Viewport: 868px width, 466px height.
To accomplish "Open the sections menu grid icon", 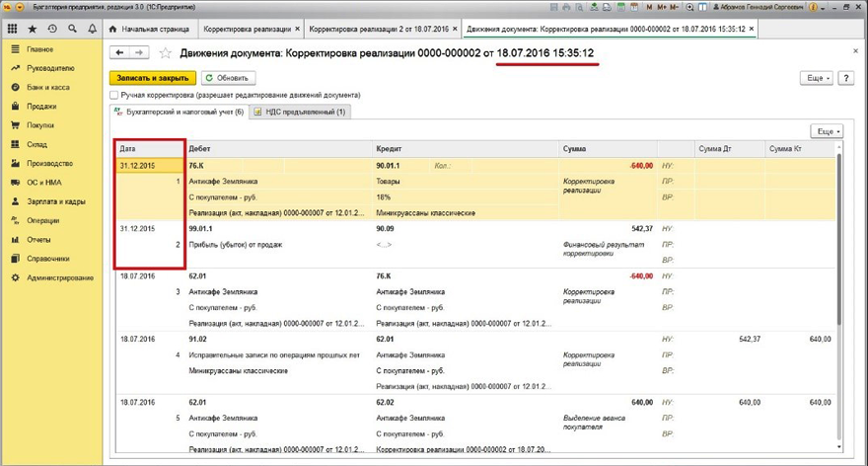I will [x=14, y=29].
